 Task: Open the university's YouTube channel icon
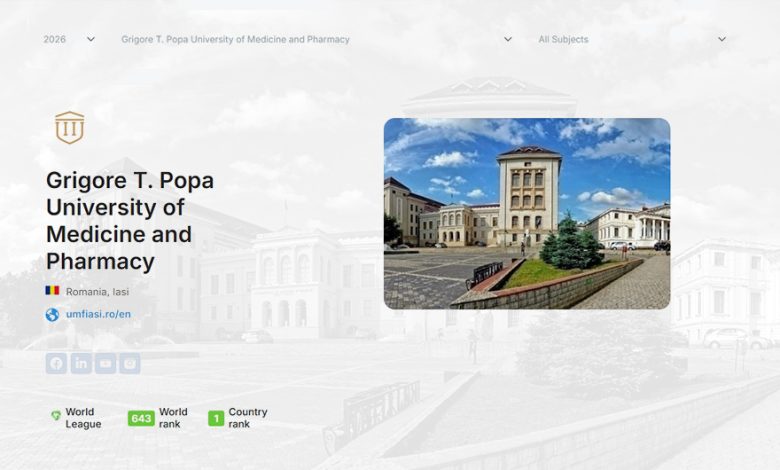click(x=105, y=364)
